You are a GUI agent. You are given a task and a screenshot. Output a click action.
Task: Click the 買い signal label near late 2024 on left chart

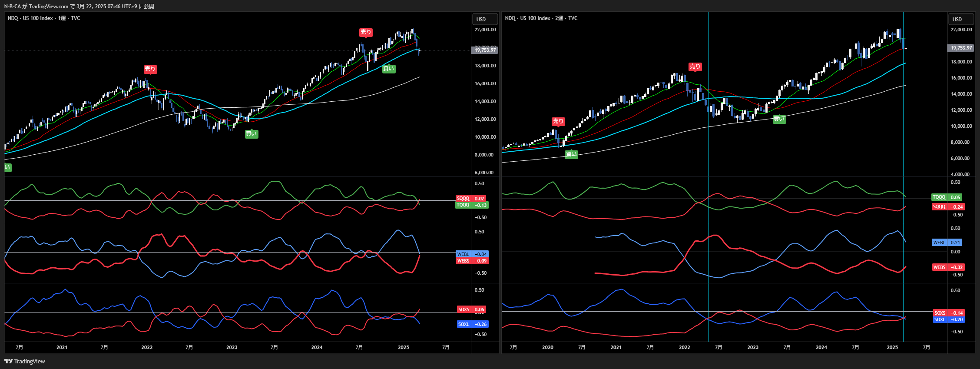(389, 68)
